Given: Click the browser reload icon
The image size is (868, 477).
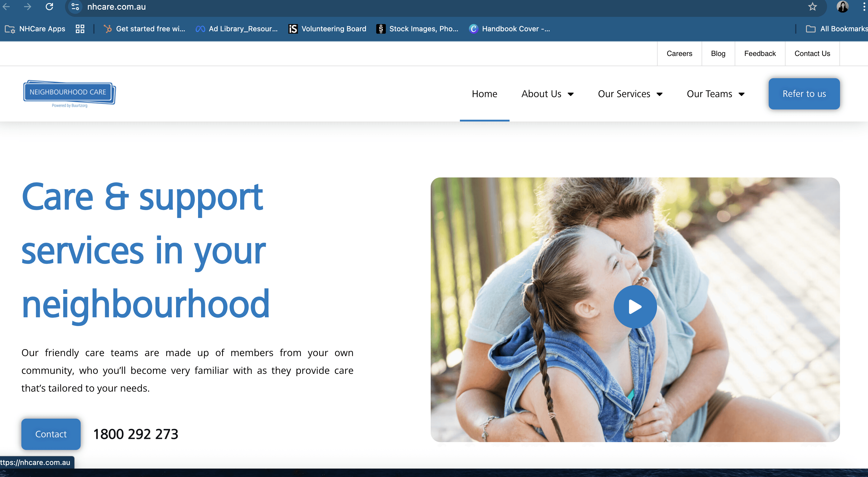Looking at the screenshot, I should [50, 7].
